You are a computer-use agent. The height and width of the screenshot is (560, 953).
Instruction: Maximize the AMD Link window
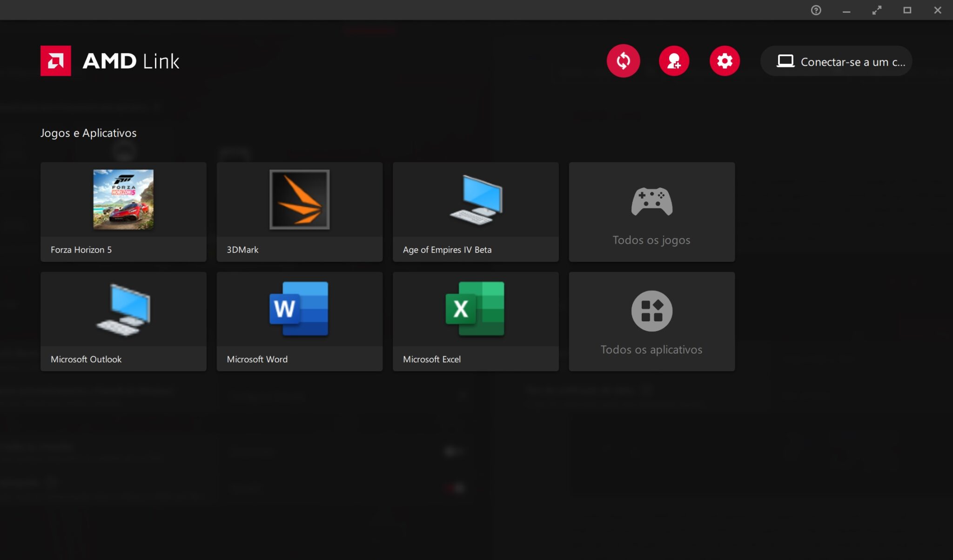907,10
